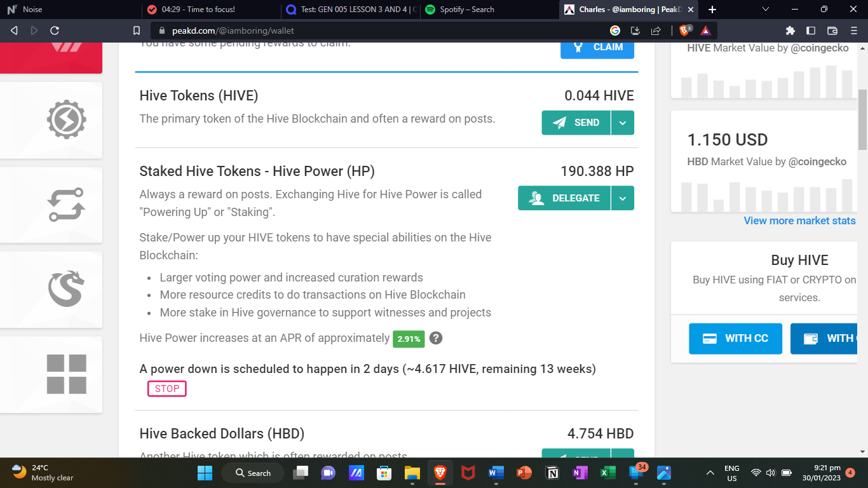
Task: Click the gear-with-bolt sidebar card icon
Action: pos(67,119)
